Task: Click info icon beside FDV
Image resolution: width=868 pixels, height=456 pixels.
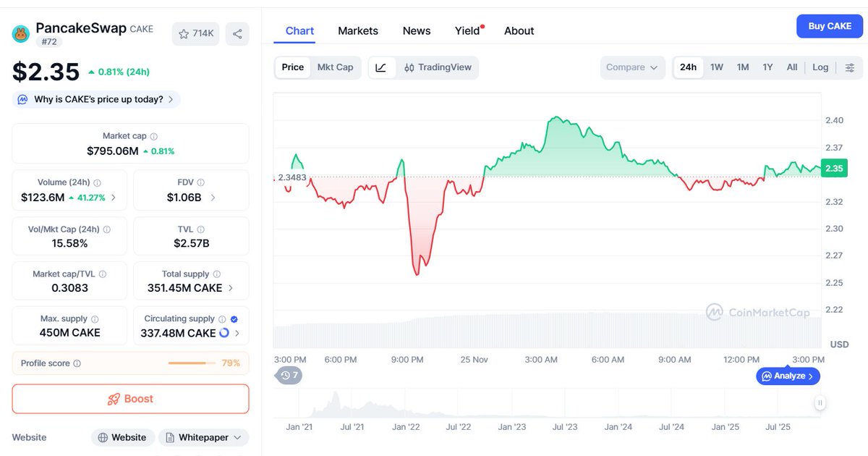Action: click(201, 183)
